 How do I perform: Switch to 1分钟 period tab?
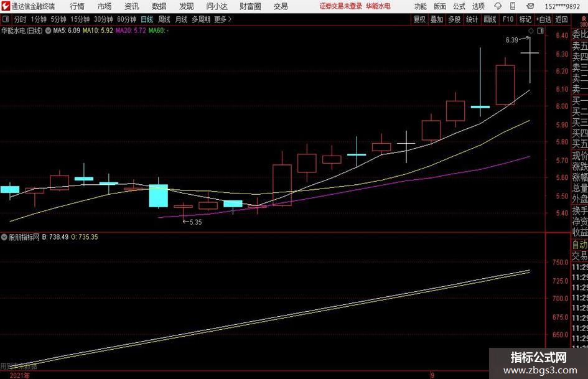click(38, 19)
